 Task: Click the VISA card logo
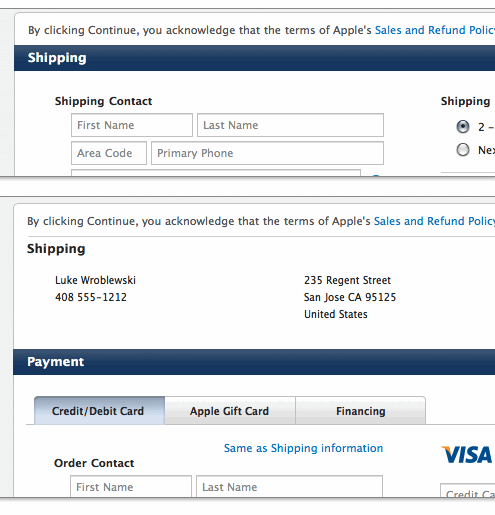[467, 455]
